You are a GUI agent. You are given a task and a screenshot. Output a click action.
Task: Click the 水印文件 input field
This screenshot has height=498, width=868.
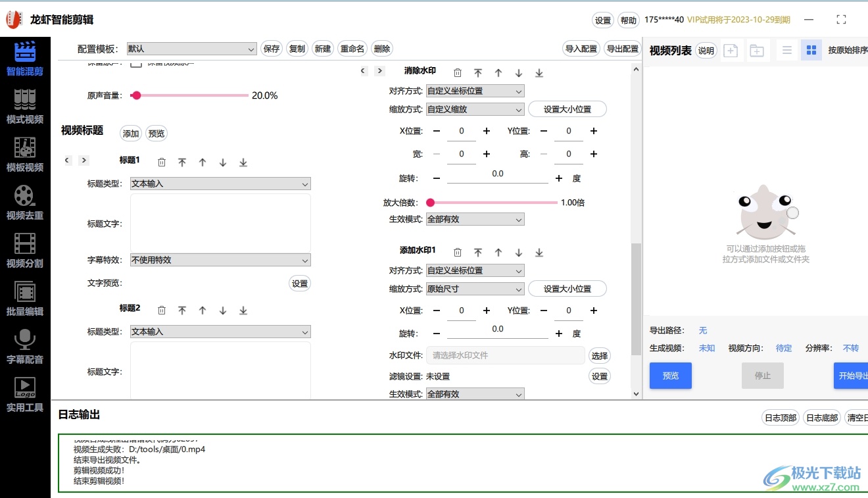[505, 355]
